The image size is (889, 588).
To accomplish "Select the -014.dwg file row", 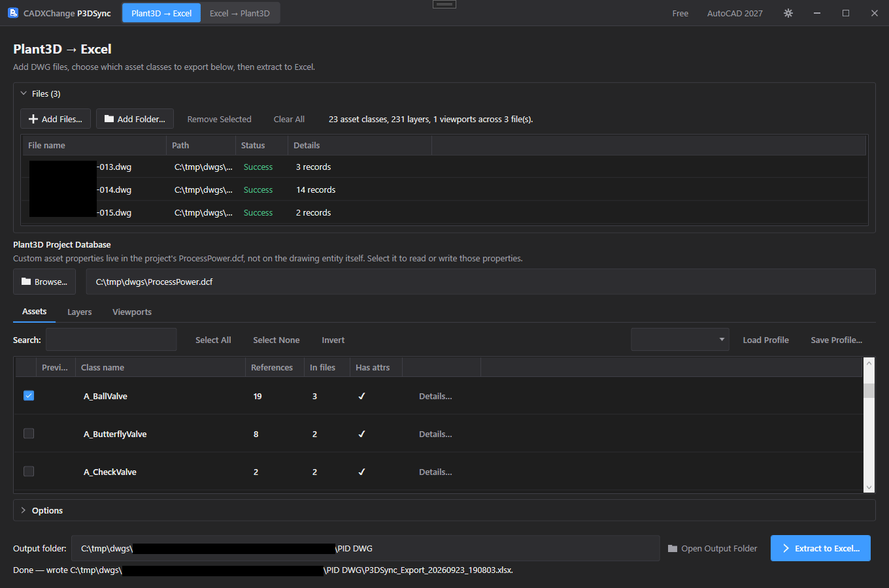I will [x=444, y=189].
